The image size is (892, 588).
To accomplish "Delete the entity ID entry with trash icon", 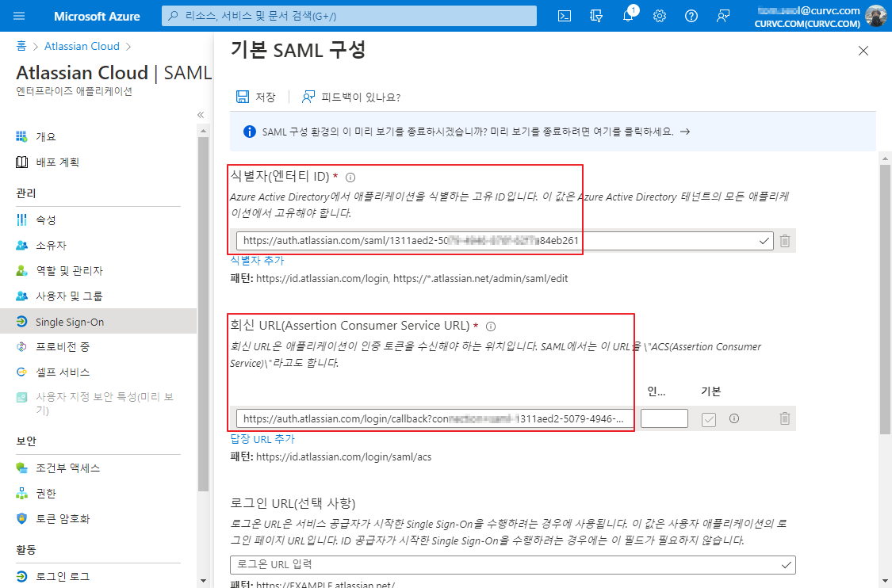I will click(785, 241).
